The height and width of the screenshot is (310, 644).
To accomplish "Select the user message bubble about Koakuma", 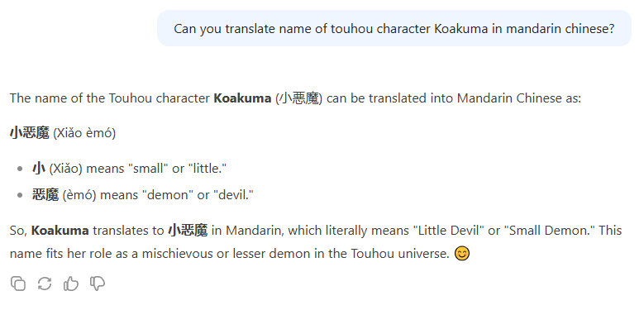I will 394,28.
